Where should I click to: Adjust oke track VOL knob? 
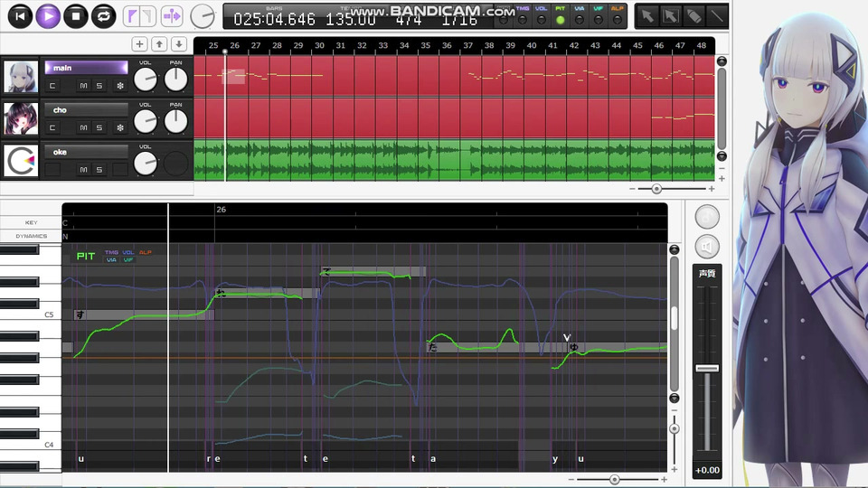coord(145,164)
